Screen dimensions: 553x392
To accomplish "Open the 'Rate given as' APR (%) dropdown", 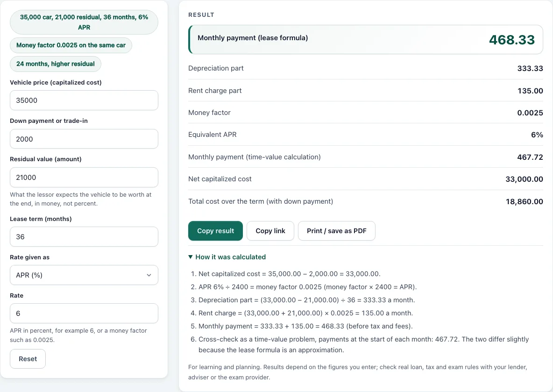I will click(x=84, y=275).
